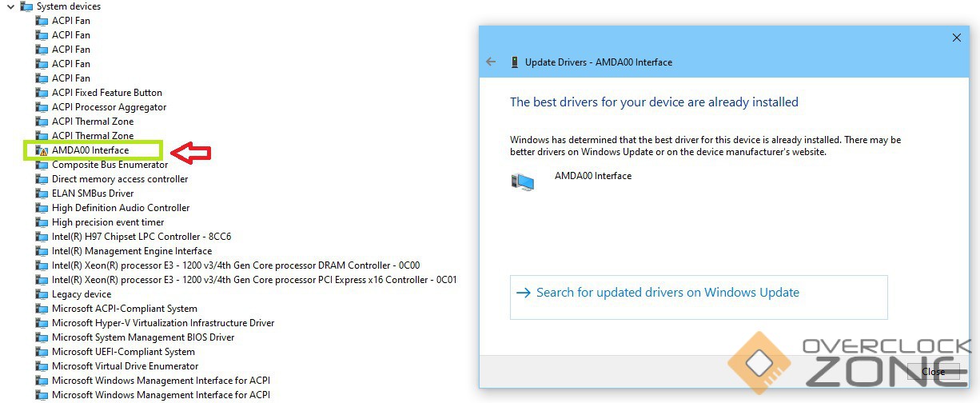
Task: Select High precision event timer entry
Action: point(108,222)
